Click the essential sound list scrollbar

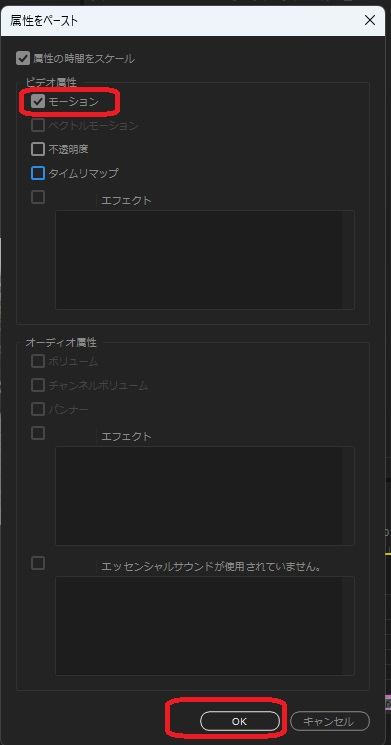pos(348,626)
